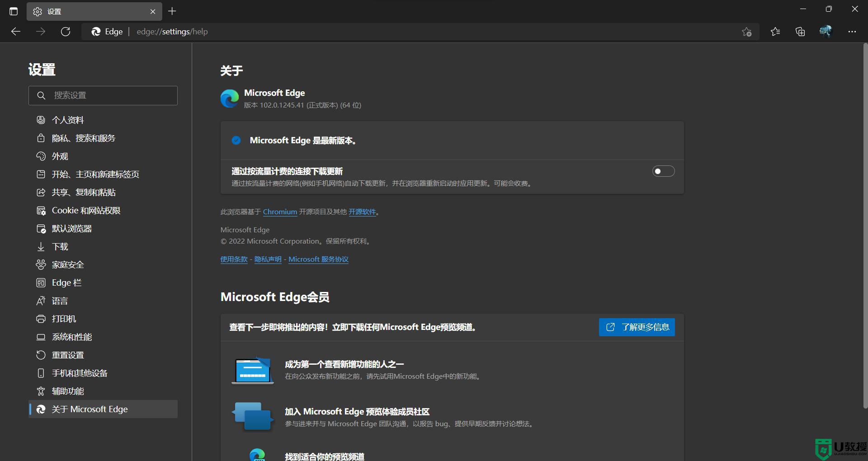Open Collections icon in toolbar

click(800, 32)
